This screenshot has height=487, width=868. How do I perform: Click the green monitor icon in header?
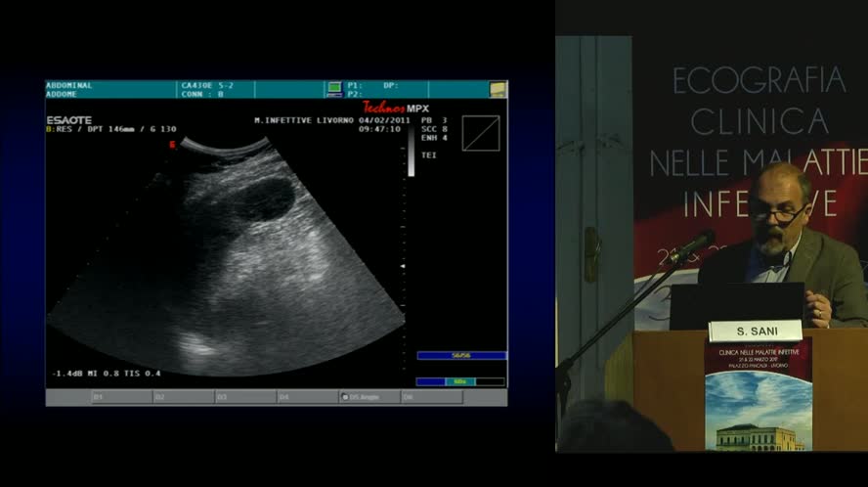(334, 88)
